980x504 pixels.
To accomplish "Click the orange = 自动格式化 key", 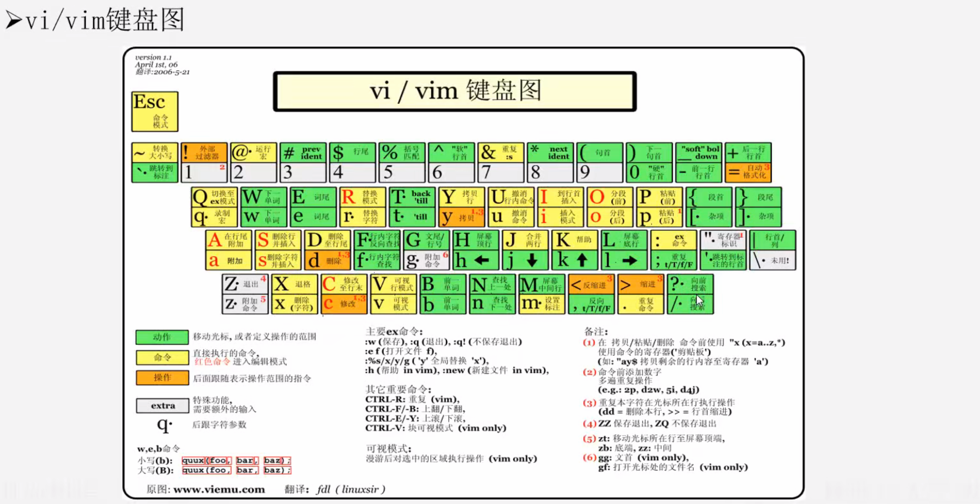I will point(748,172).
